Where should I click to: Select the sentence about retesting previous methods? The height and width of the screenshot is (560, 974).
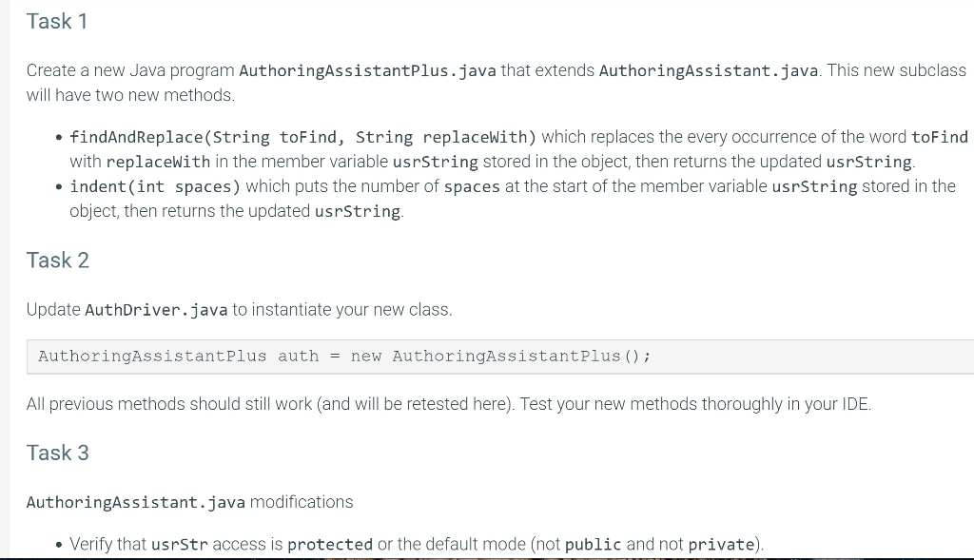point(447,404)
